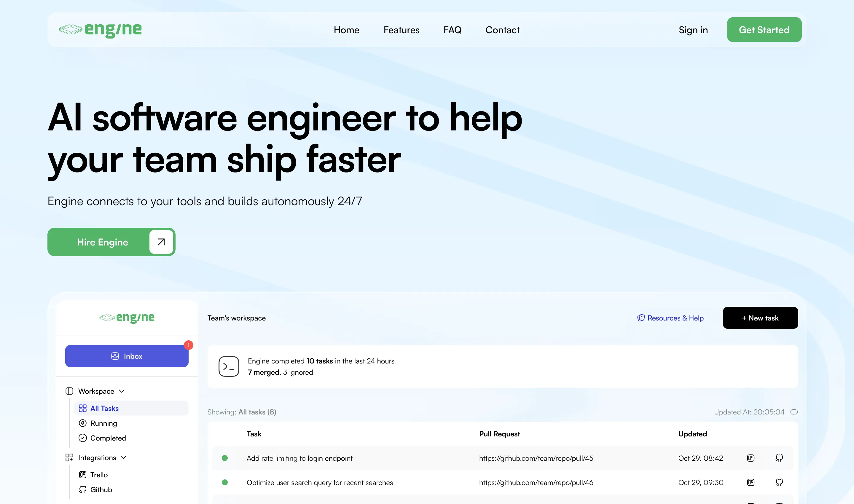Open the Features nav item
Screen dimensions: 854x504
coord(401,30)
